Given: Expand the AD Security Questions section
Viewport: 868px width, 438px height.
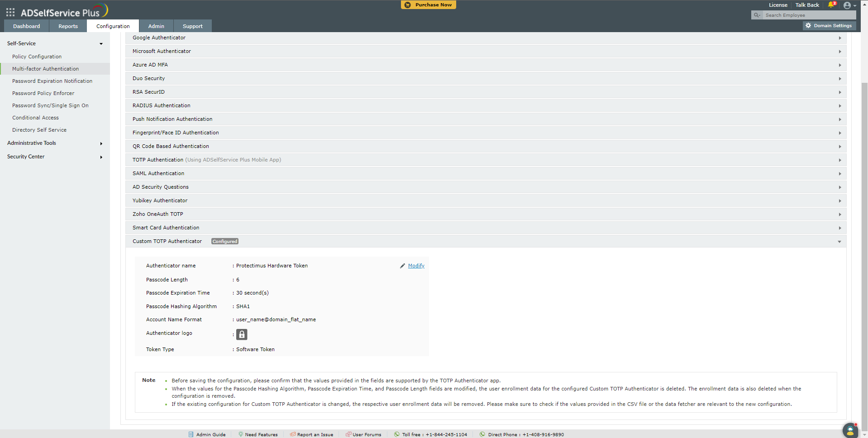Looking at the screenshot, I should [486, 187].
